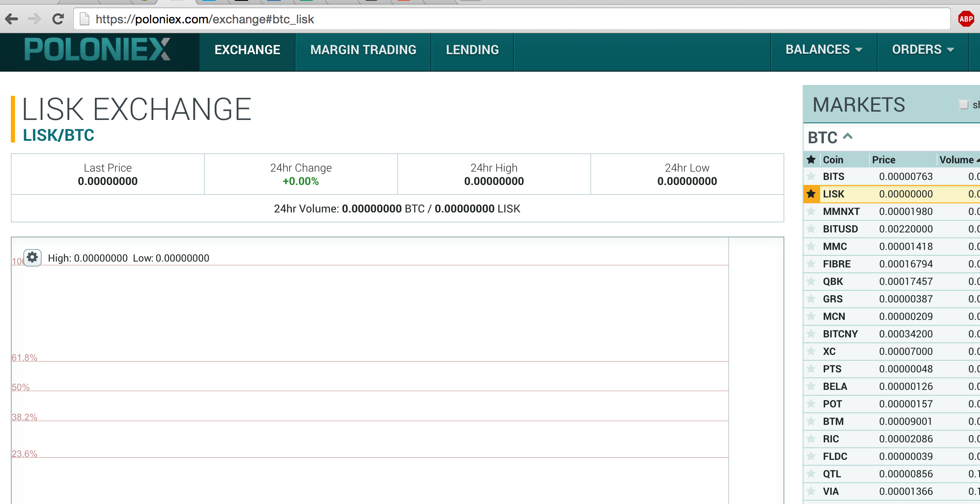Select the LISK market row
This screenshot has height=504, width=980.
pyautogui.click(x=891, y=194)
